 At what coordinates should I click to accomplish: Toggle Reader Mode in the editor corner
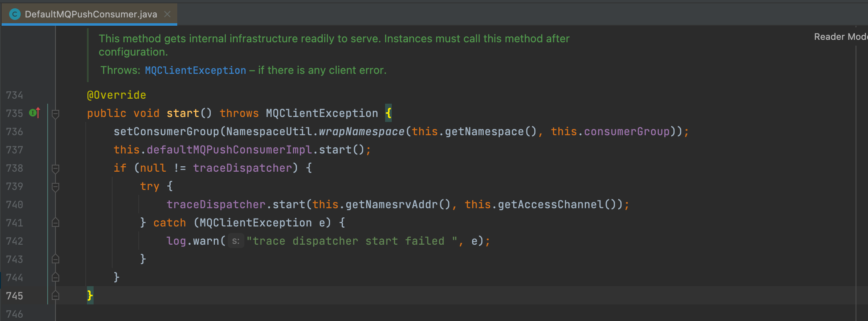(x=841, y=36)
